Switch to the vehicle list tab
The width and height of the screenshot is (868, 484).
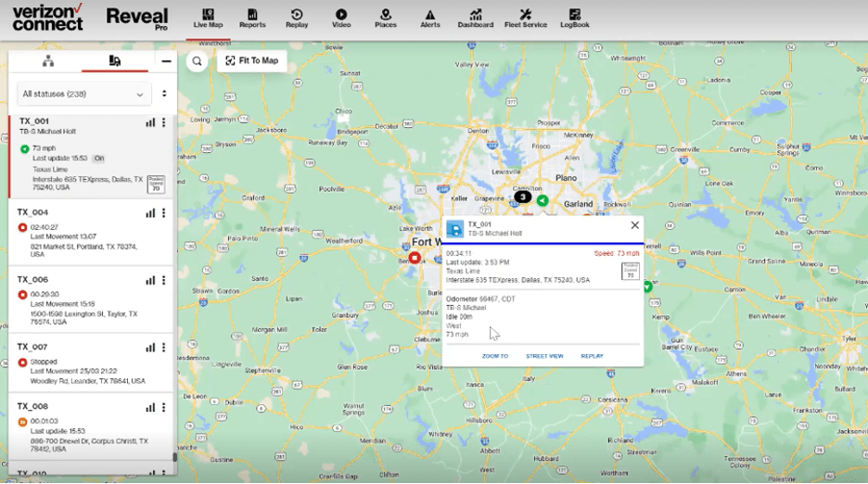click(x=115, y=61)
